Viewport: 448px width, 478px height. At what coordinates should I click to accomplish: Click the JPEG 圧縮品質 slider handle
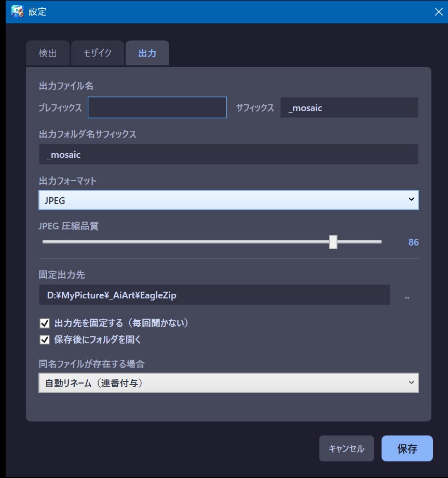[333, 242]
